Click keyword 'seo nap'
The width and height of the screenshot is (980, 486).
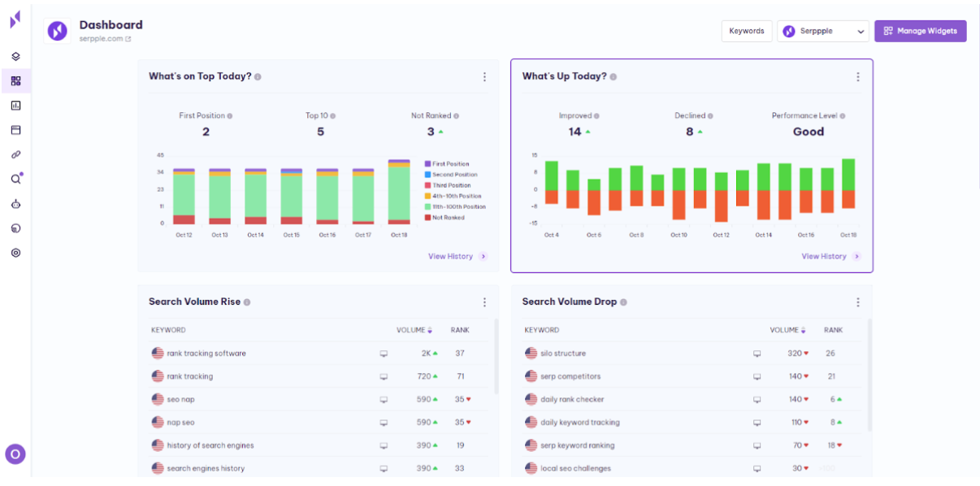click(180, 400)
